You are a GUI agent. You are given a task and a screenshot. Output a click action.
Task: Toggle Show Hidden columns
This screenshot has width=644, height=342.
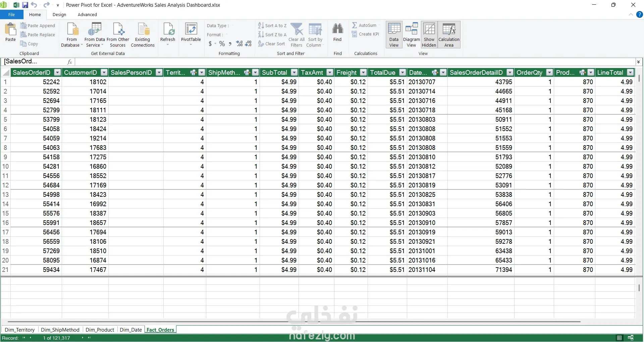coord(429,35)
